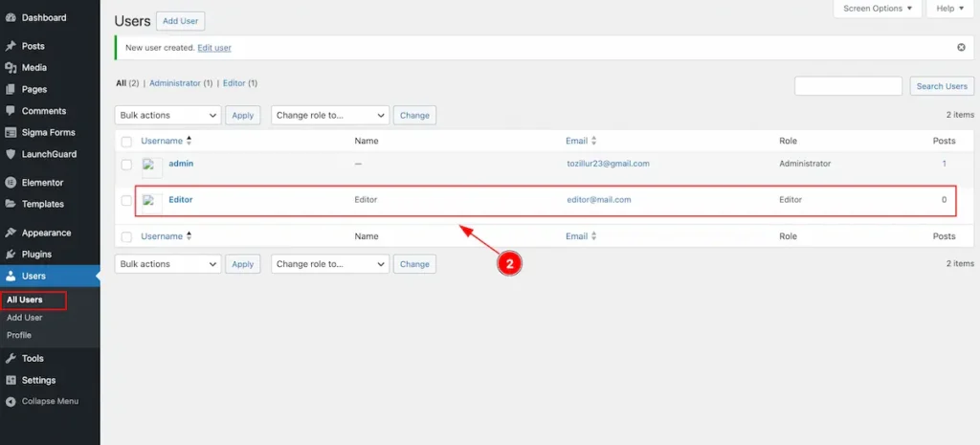Viewport: 980px width, 445px height.
Task: Click the bottom Apply button
Action: (242, 264)
